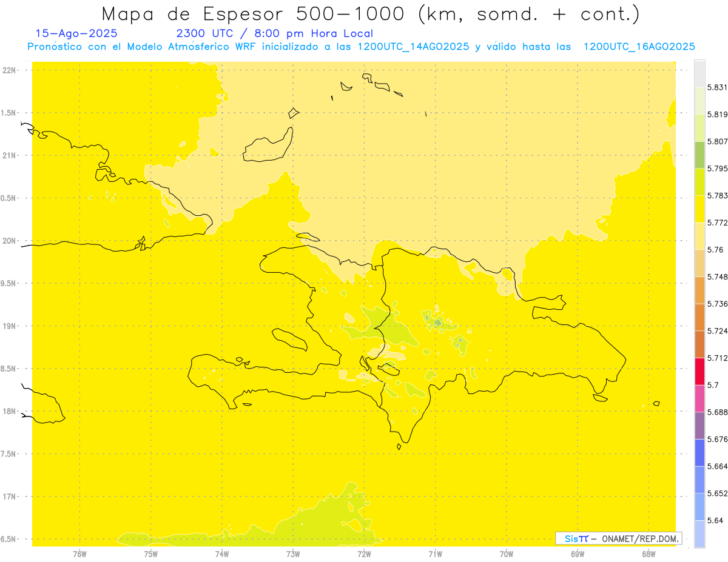Click the longitude label 74W
Image resolution: width=728 pixels, height=562 pixels.
tap(221, 554)
